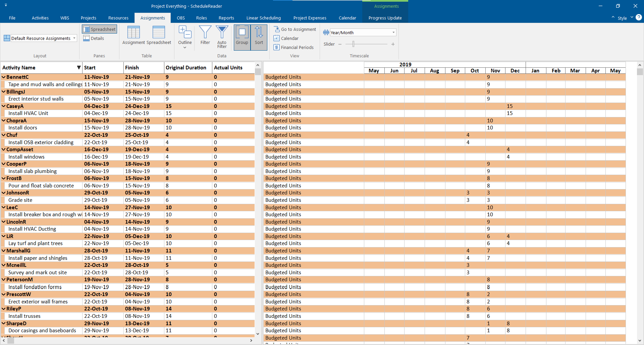Screen dimensions: 644x345
Task: Click the slider minus zoom icon
Action: 340,44
